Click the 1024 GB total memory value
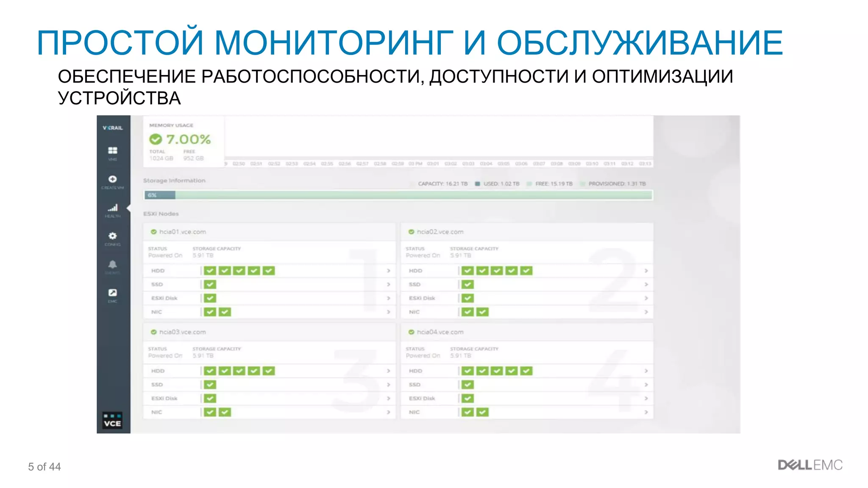 161,158
